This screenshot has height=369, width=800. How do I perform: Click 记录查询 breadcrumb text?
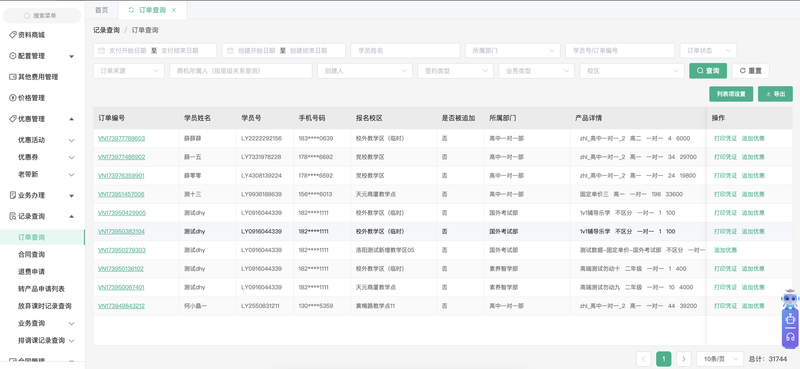(106, 30)
